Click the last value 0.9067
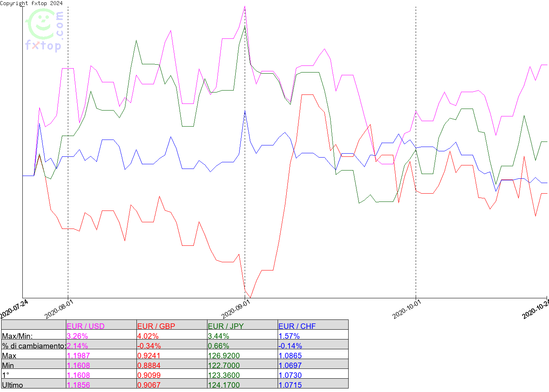The image size is (549, 392). point(149,385)
